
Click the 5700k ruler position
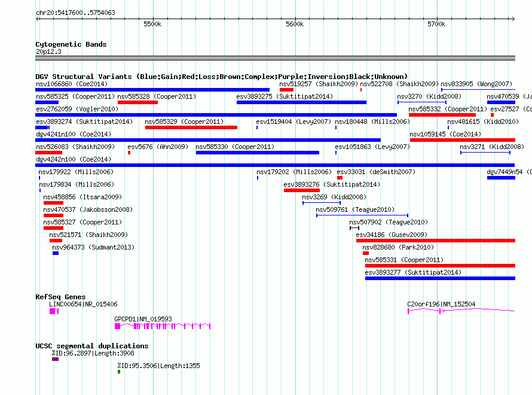[437, 24]
